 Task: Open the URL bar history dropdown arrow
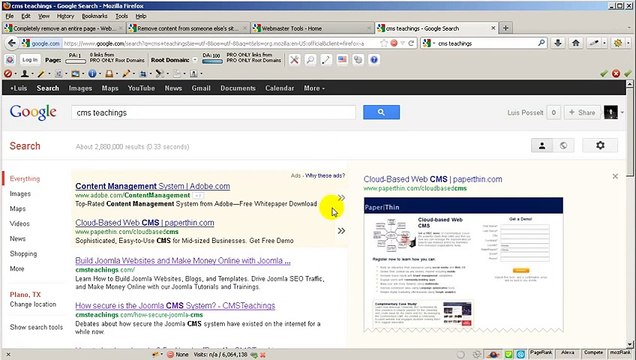[402, 43]
